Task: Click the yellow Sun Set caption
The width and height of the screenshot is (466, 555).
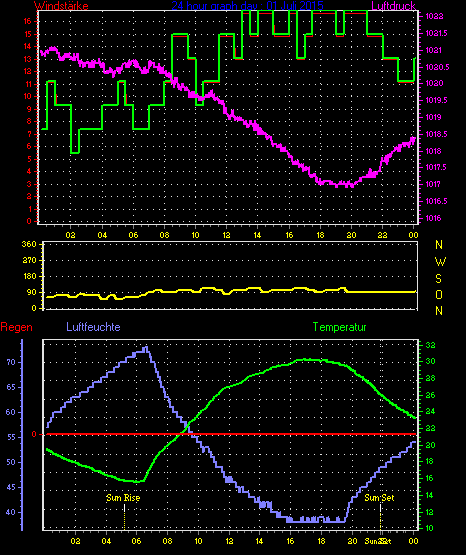Action: tap(379, 498)
